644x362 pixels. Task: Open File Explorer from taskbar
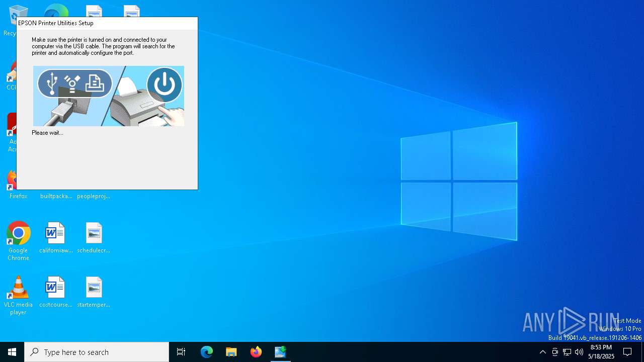tap(231, 352)
